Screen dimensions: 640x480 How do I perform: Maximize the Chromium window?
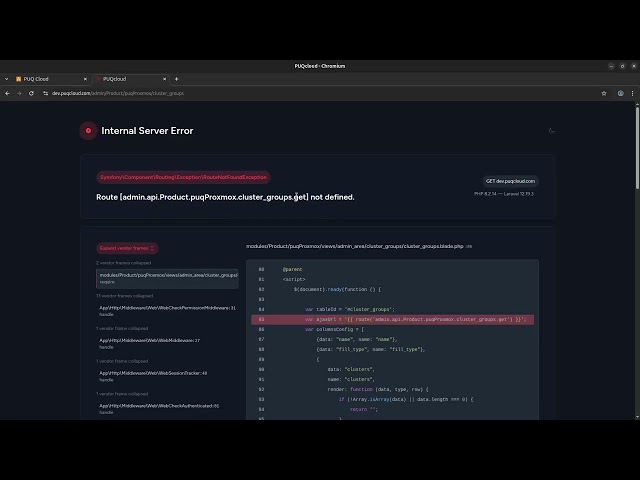[x=622, y=66]
